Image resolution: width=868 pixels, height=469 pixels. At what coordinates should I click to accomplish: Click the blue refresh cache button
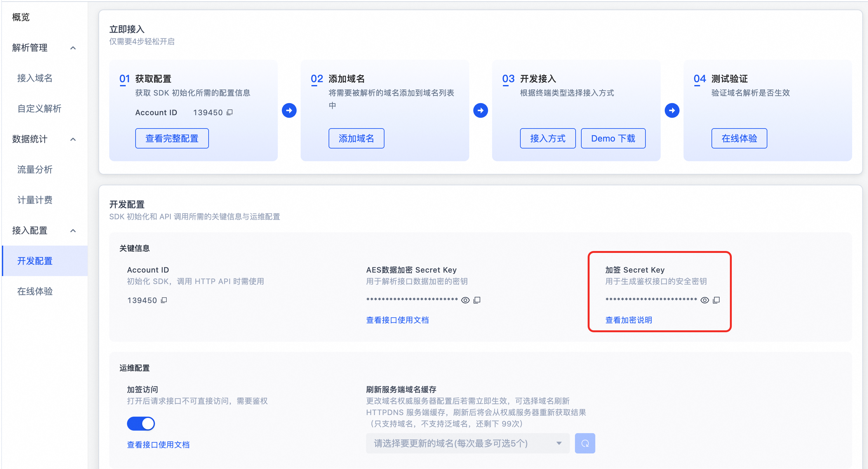[x=584, y=443]
